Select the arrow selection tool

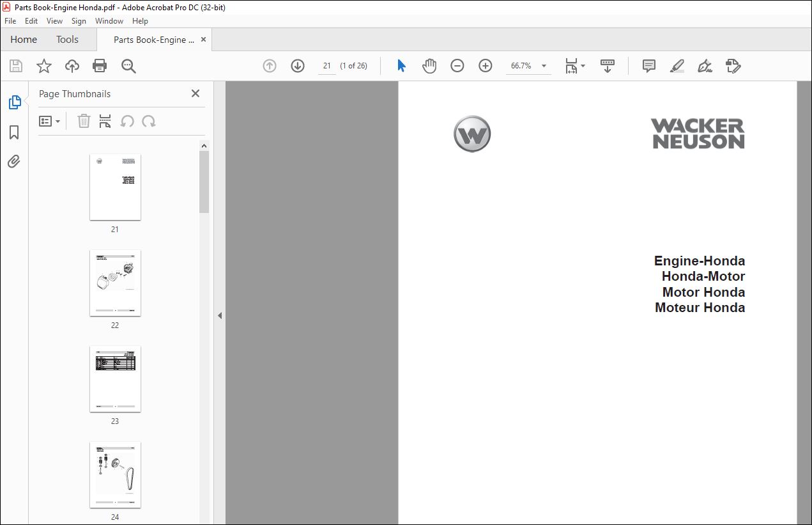coord(401,66)
